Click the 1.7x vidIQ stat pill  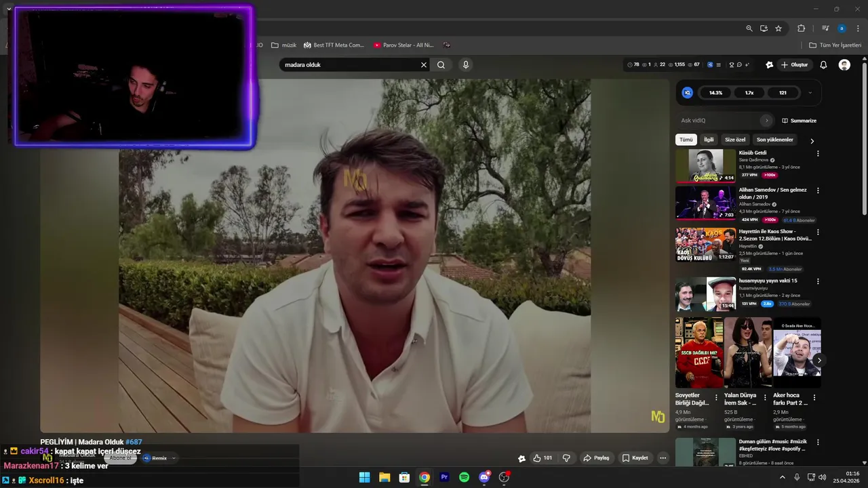point(749,93)
